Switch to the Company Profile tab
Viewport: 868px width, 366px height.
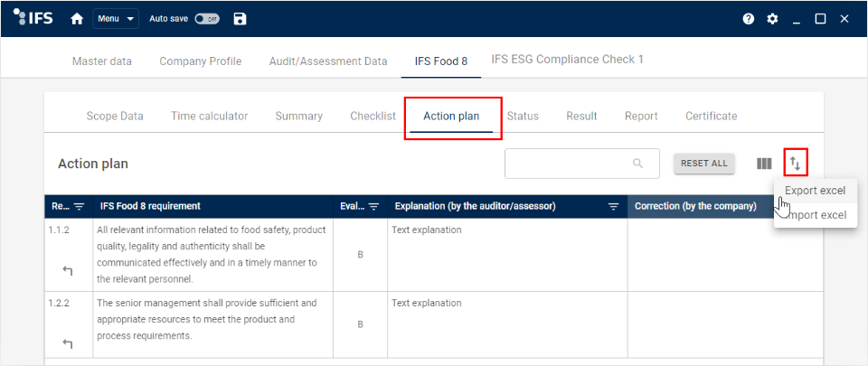pyautogui.click(x=201, y=61)
